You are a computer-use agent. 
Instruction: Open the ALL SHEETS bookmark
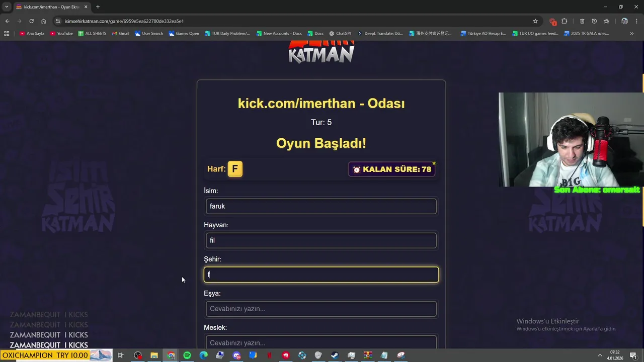(x=92, y=34)
